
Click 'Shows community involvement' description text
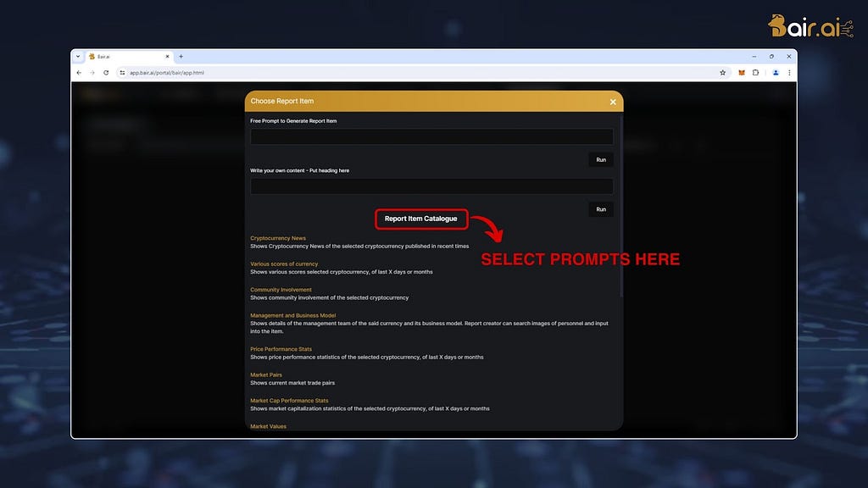tap(330, 297)
